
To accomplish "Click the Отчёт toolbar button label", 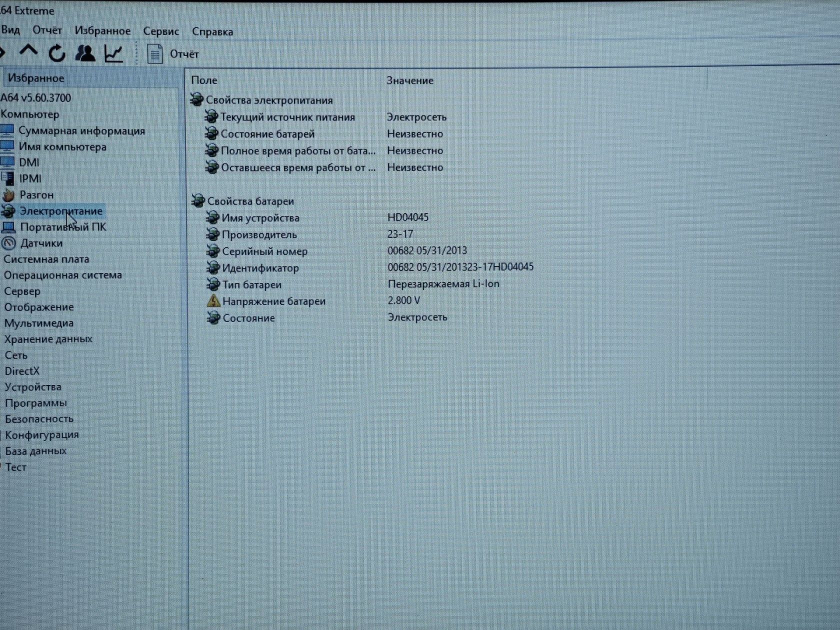I will 184,54.
